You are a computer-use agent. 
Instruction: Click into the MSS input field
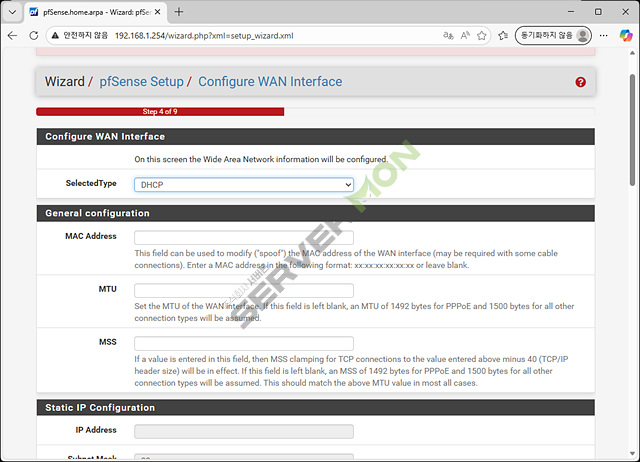[x=244, y=343]
